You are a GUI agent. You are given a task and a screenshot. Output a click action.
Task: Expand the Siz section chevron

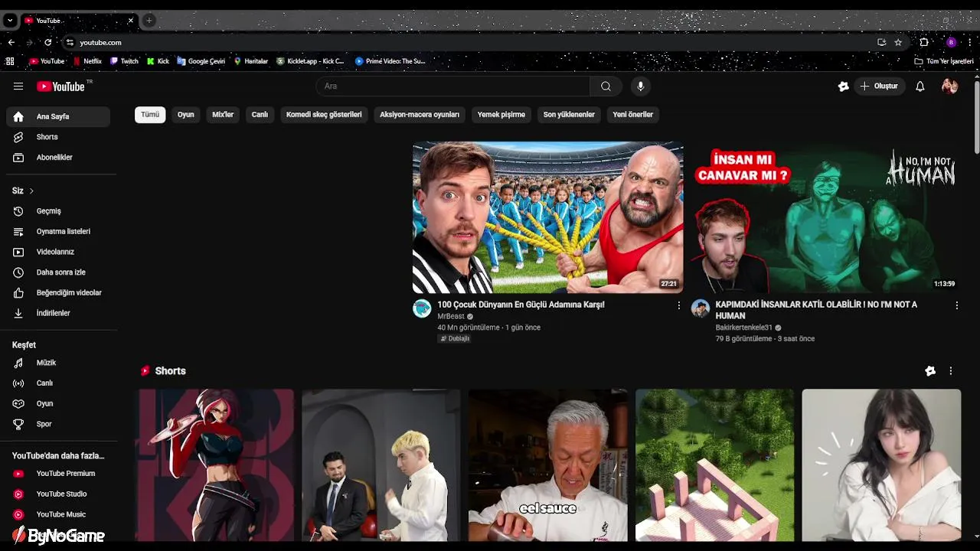coord(31,191)
